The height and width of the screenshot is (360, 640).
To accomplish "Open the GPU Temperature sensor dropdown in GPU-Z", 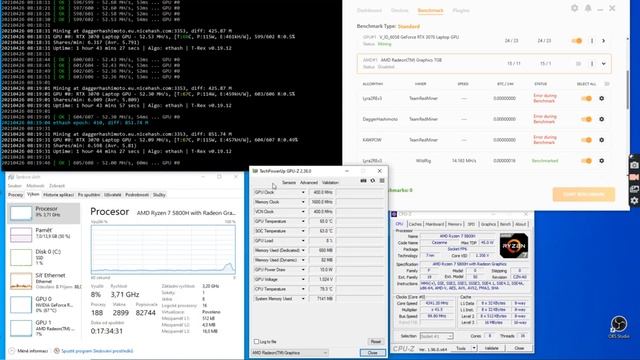I will point(303,221).
